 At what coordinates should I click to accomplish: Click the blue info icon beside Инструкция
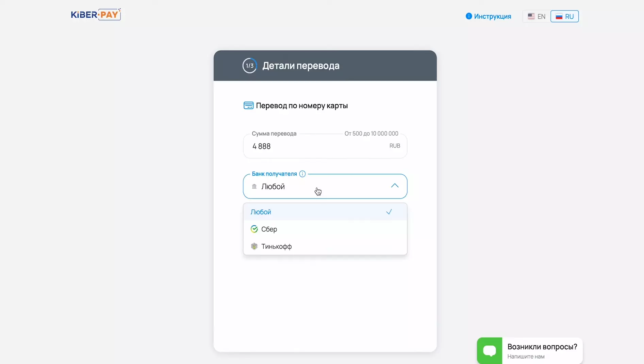click(469, 16)
